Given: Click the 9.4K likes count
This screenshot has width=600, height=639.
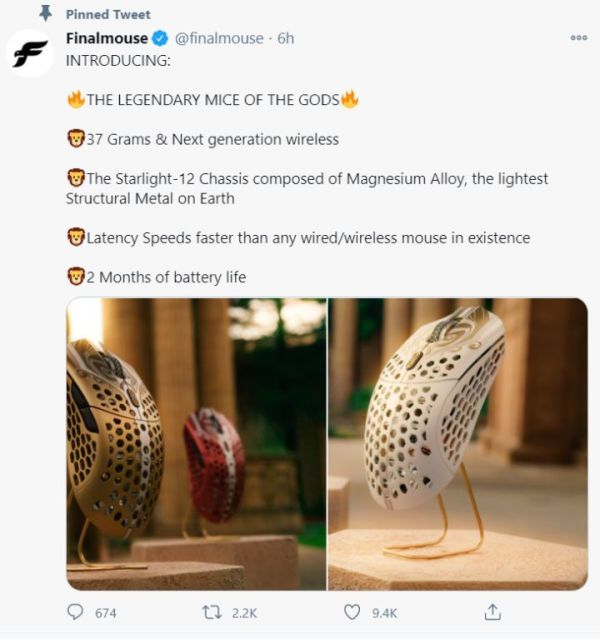Looking at the screenshot, I should (x=384, y=613).
